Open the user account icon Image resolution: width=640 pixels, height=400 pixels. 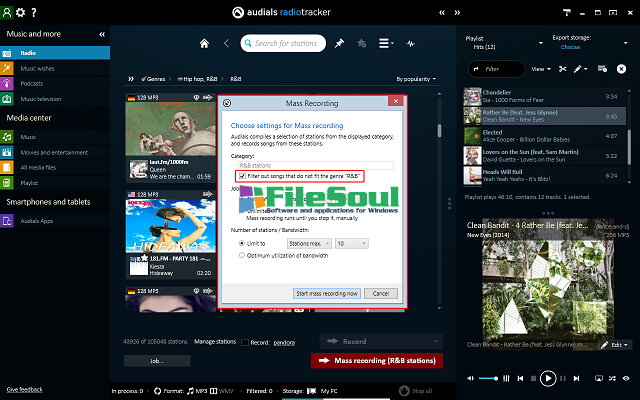(x=7, y=12)
